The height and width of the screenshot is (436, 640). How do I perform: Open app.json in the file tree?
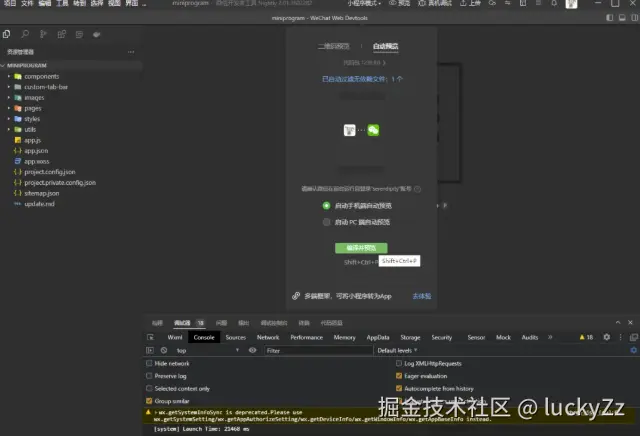click(x=36, y=151)
